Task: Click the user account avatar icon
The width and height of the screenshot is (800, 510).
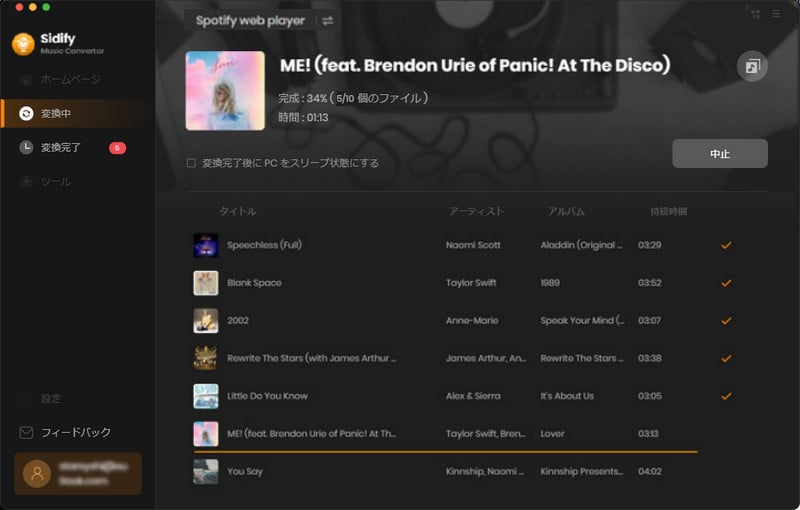Action: pos(37,474)
